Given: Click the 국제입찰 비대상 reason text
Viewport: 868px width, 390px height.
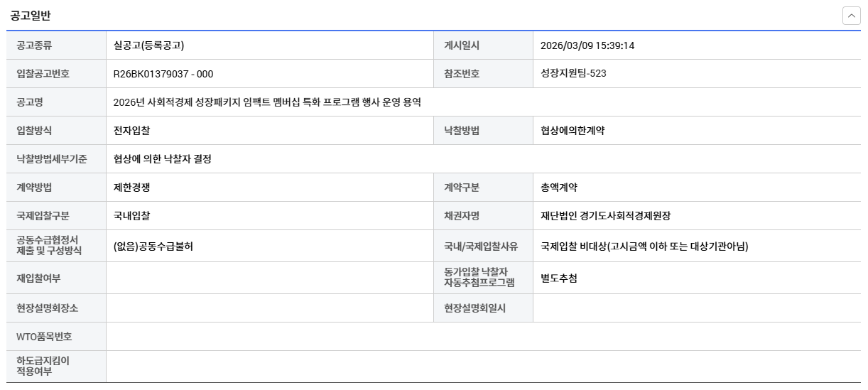Looking at the screenshot, I should pos(644,247).
